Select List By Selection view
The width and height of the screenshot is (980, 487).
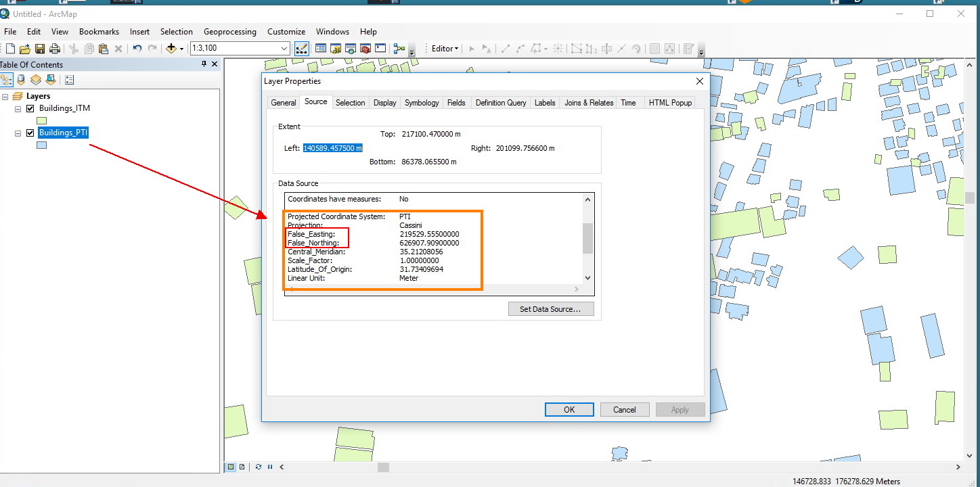pos(51,80)
